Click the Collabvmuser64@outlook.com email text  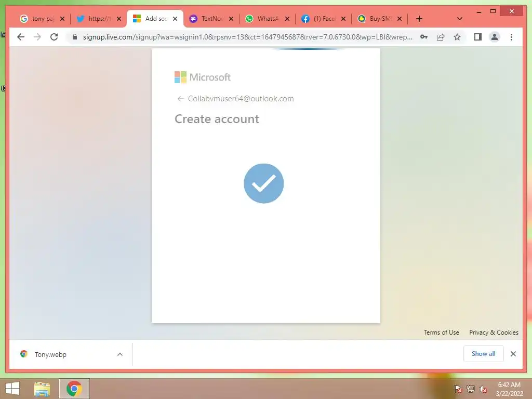coord(241,99)
